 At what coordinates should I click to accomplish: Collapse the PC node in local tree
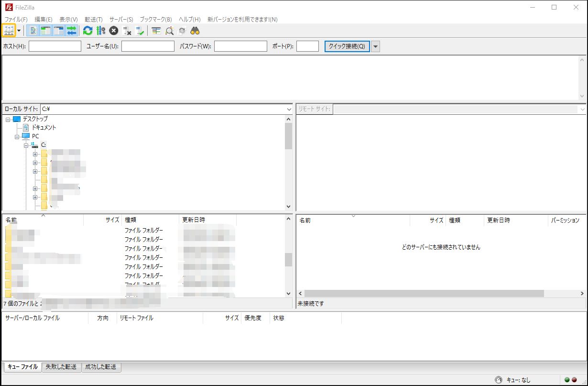click(x=17, y=136)
